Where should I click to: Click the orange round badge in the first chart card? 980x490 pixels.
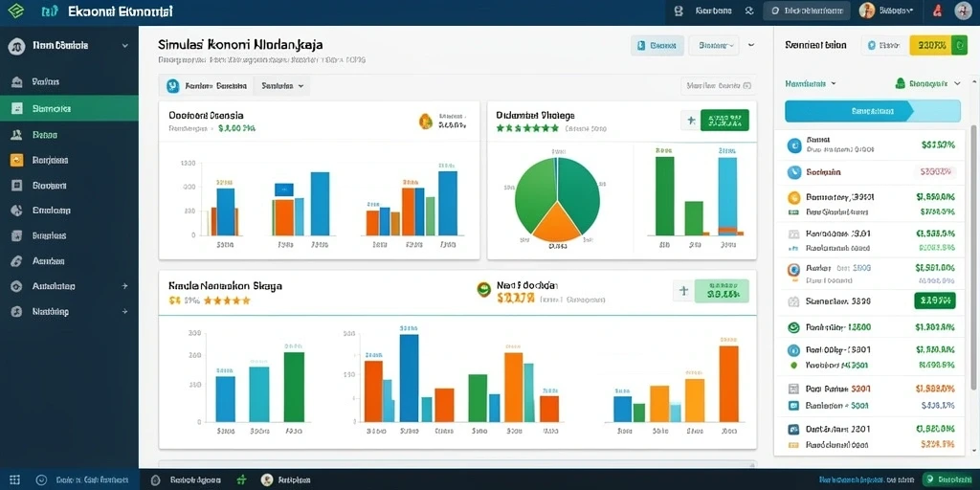pyautogui.click(x=426, y=122)
